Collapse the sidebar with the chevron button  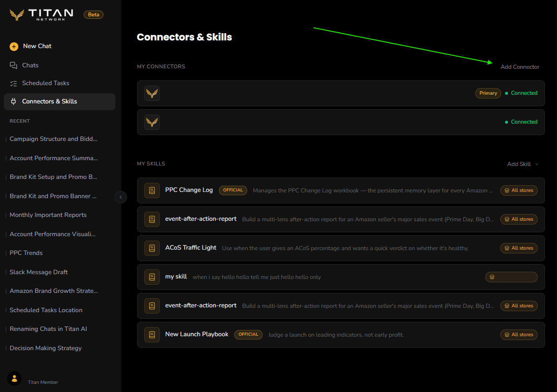(121, 197)
